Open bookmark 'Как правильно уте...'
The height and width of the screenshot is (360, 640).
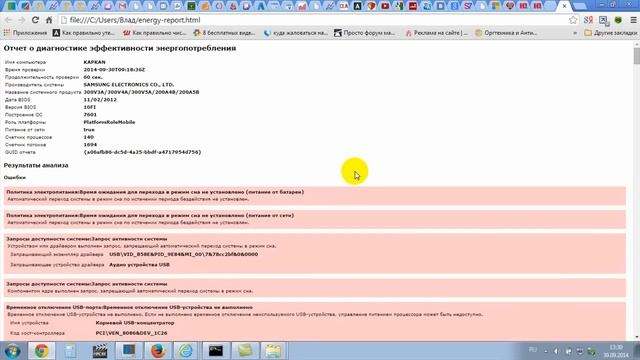click(x=84, y=33)
